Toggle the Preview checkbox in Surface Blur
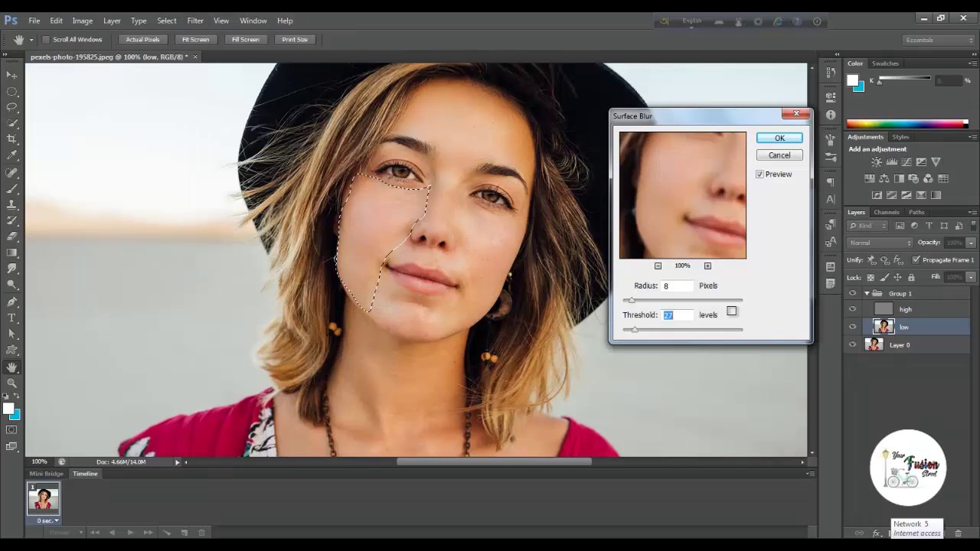This screenshot has width=980, height=551. point(759,174)
